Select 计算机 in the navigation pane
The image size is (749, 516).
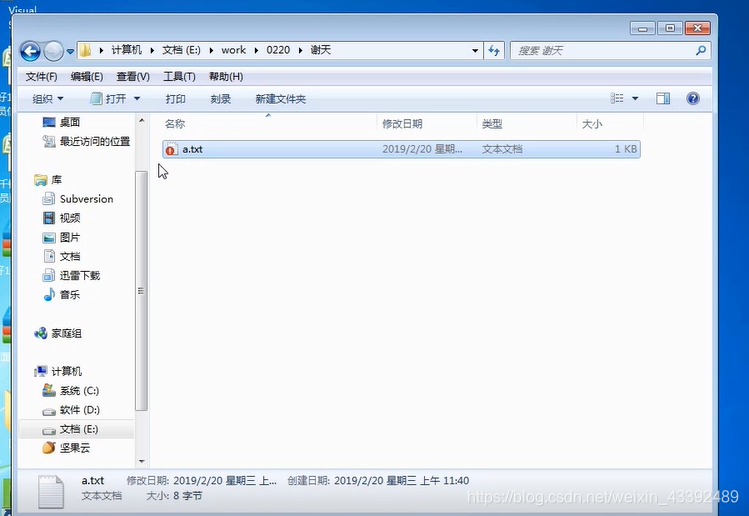(x=58, y=371)
